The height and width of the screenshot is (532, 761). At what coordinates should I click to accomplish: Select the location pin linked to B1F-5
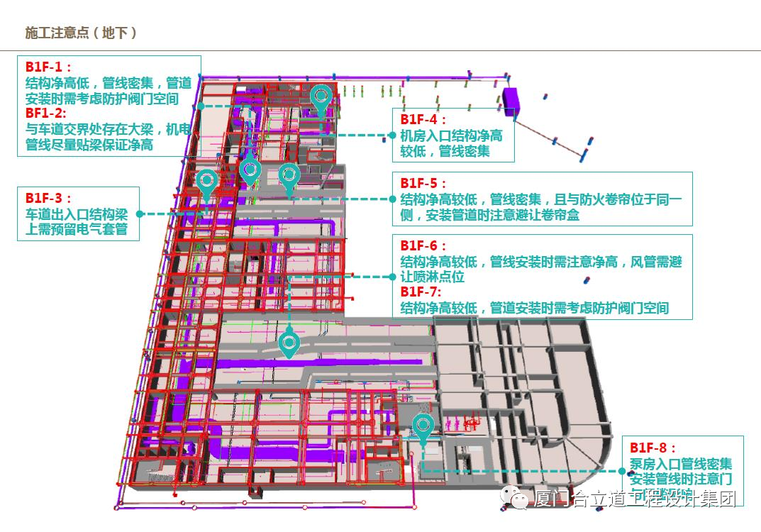pyautogui.click(x=288, y=175)
